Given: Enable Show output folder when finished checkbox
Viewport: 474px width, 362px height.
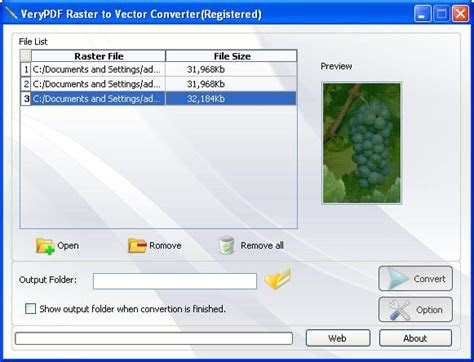Looking at the screenshot, I should coord(30,308).
